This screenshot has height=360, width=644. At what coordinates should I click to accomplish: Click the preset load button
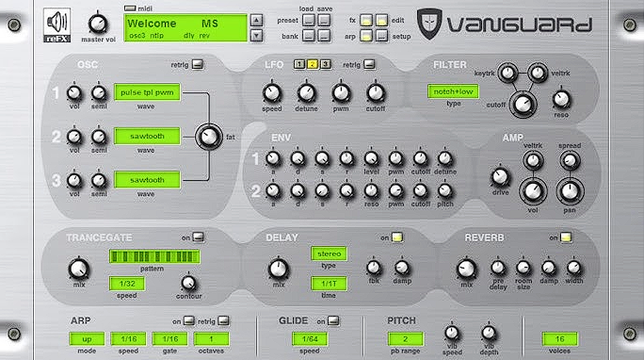(x=309, y=20)
